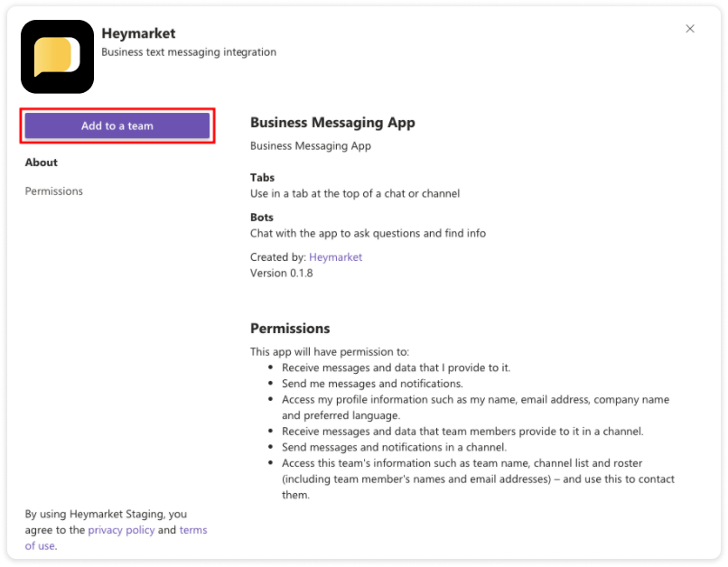Click the Heymarket app title text
The height and width of the screenshot is (567, 728).
point(138,33)
